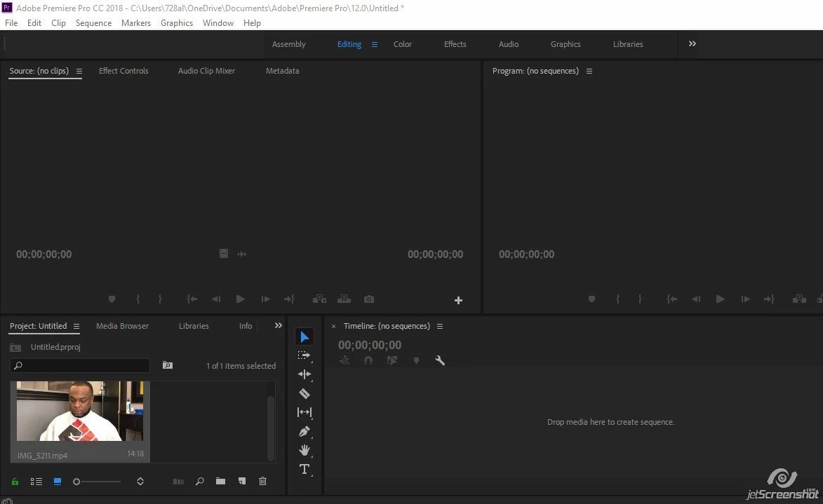The height and width of the screenshot is (504, 823).
Task: Switch Project panel to Icon View
Action: [58, 482]
